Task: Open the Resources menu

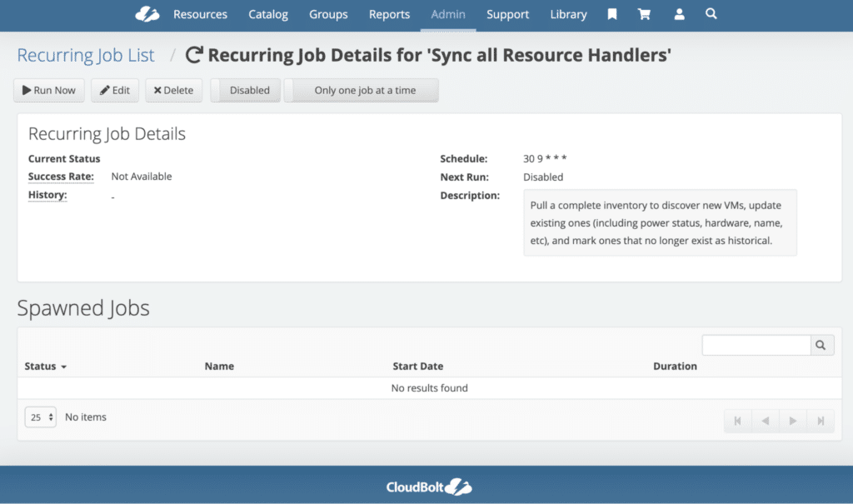Action: [x=200, y=14]
